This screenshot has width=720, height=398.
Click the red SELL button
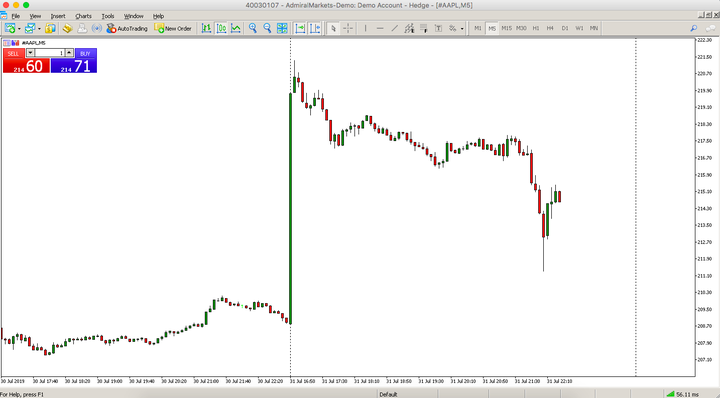coord(13,54)
